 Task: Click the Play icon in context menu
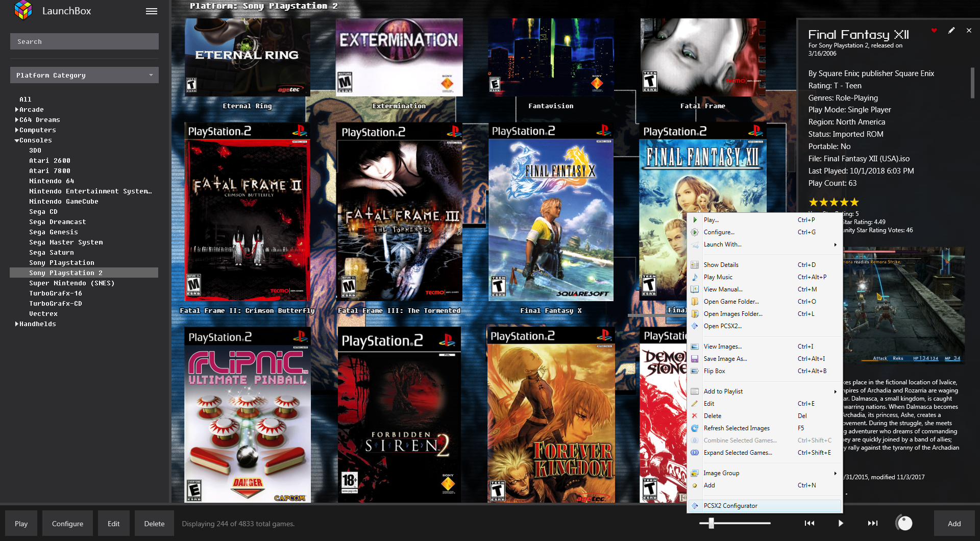[x=695, y=220]
